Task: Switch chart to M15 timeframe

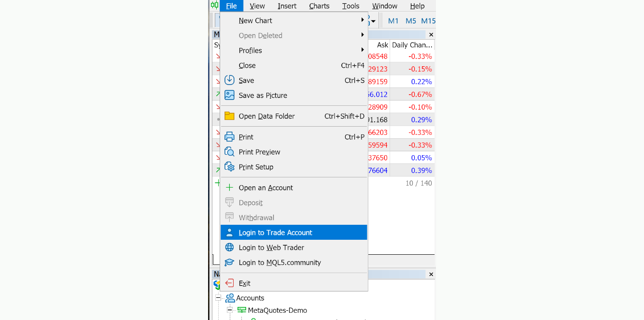Action: tap(428, 21)
